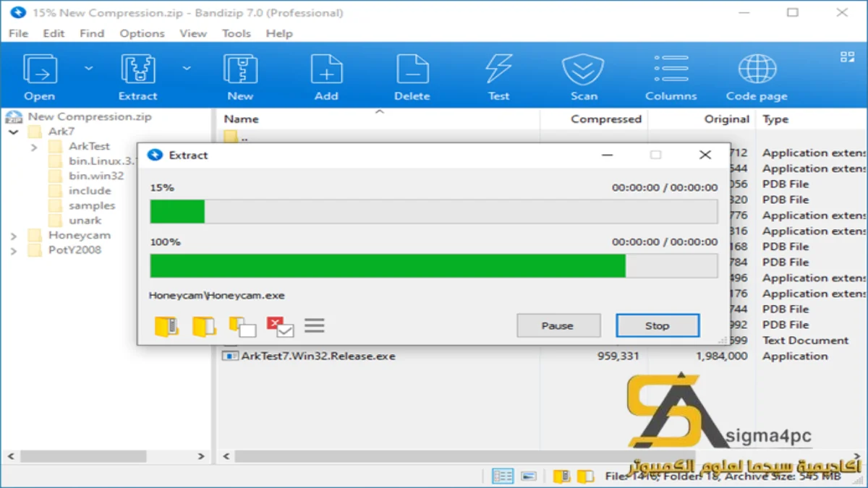Click the 15% overall progress bar

(434, 212)
